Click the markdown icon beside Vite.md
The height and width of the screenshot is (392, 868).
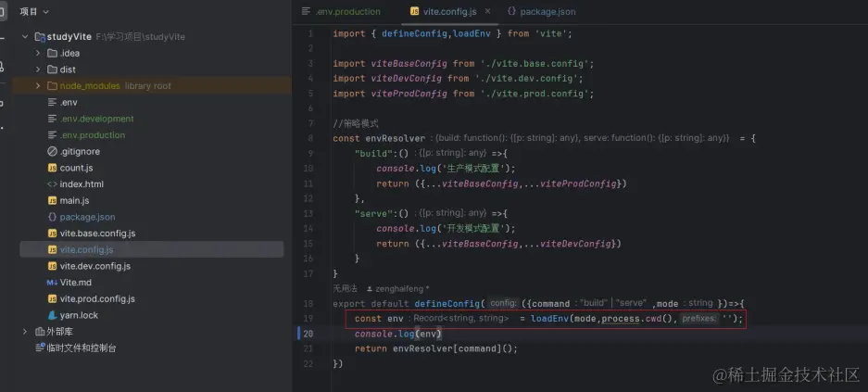point(52,283)
